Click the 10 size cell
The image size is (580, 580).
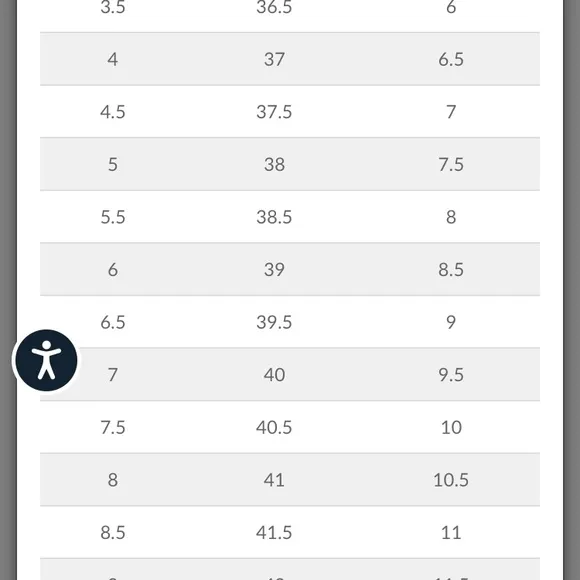point(451,427)
